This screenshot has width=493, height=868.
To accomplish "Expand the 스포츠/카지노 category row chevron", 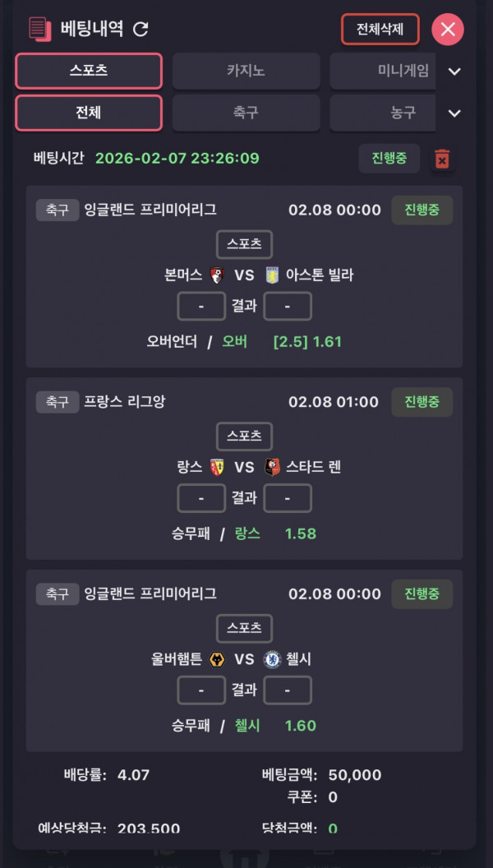I will (x=454, y=72).
